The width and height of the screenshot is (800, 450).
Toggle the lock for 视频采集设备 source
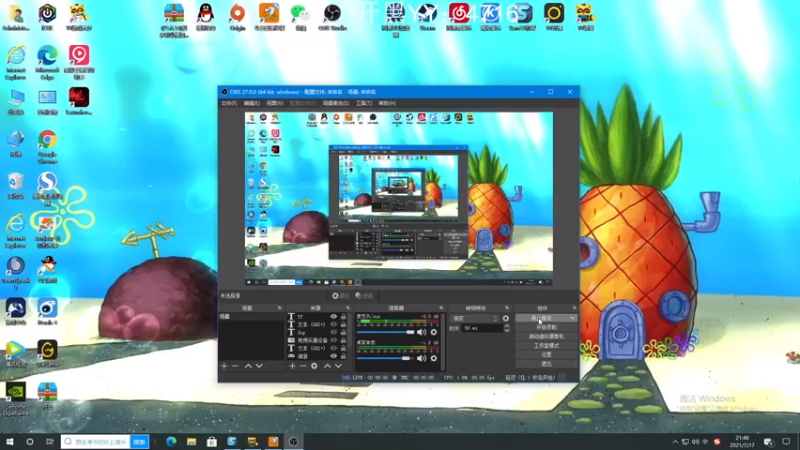coord(343,340)
